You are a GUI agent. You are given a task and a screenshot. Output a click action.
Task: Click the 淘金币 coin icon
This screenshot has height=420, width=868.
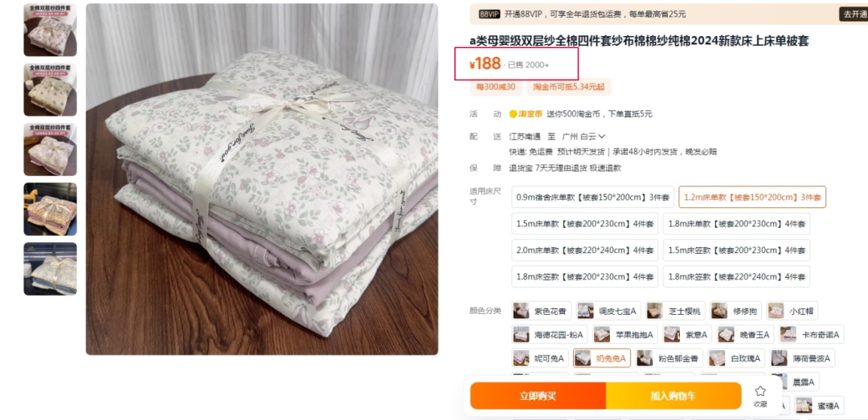[513, 114]
